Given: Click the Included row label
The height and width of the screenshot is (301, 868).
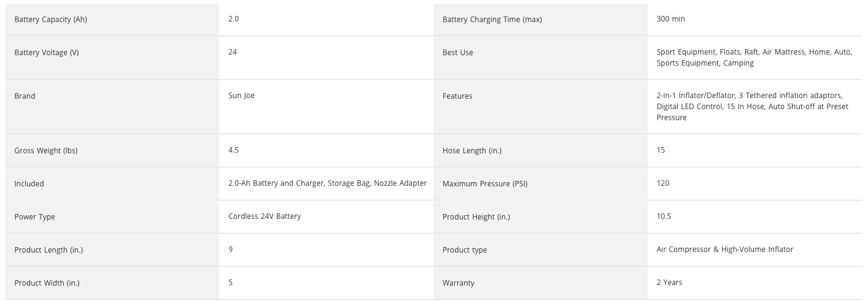Looking at the screenshot, I should (x=29, y=184).
